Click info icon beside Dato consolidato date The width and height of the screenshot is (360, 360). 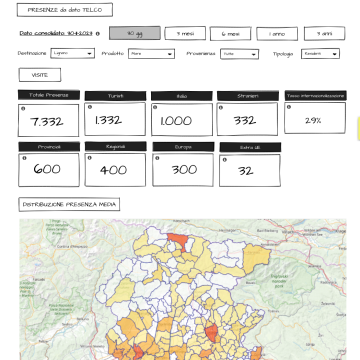point(98,34)
